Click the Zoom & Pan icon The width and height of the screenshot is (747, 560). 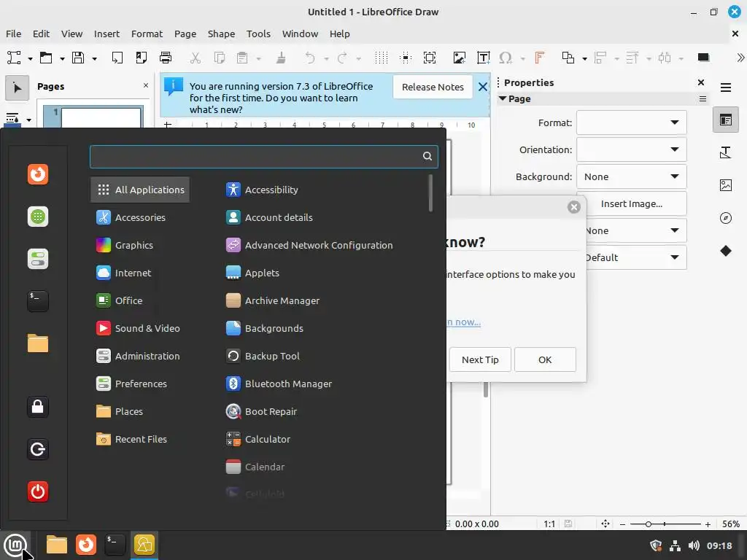click(x=430, y=58)
